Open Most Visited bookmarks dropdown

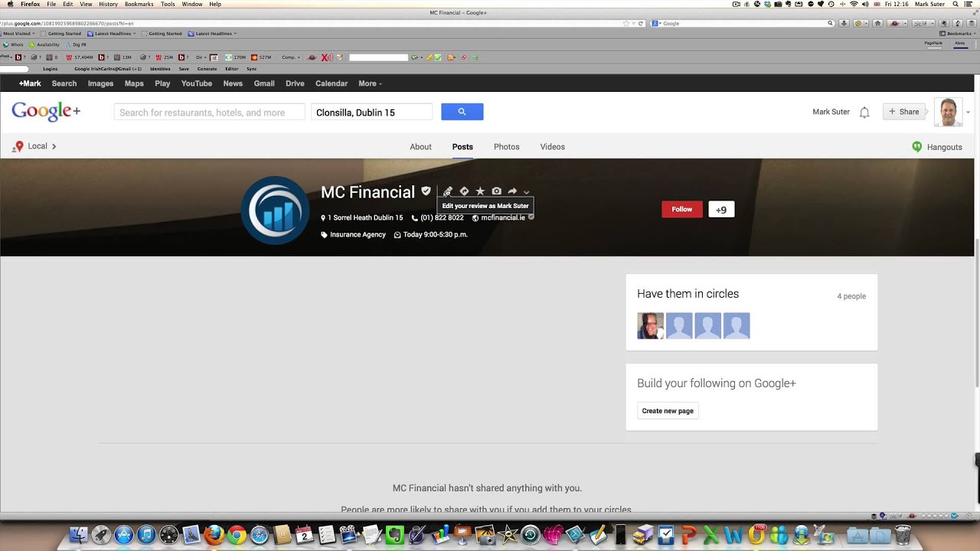pos(17,34)
